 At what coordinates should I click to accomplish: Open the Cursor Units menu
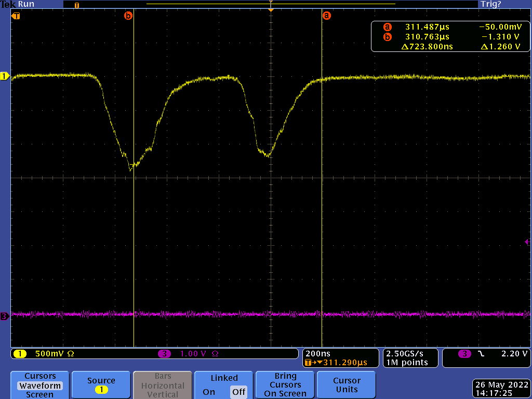[347, 385]
